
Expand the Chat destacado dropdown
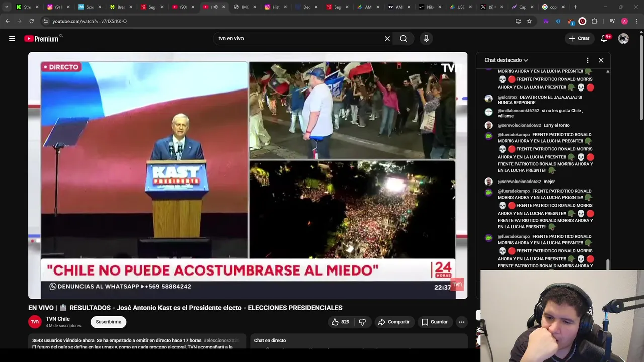tap(506, 60)
